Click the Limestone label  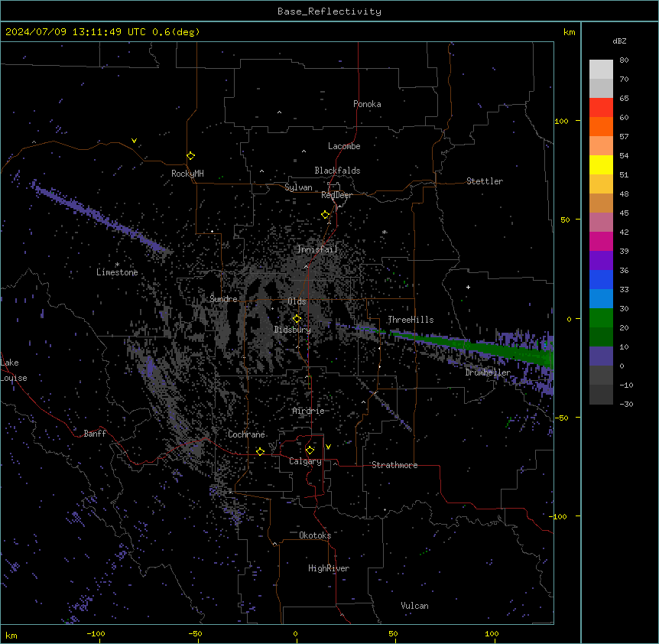(117, 272)
